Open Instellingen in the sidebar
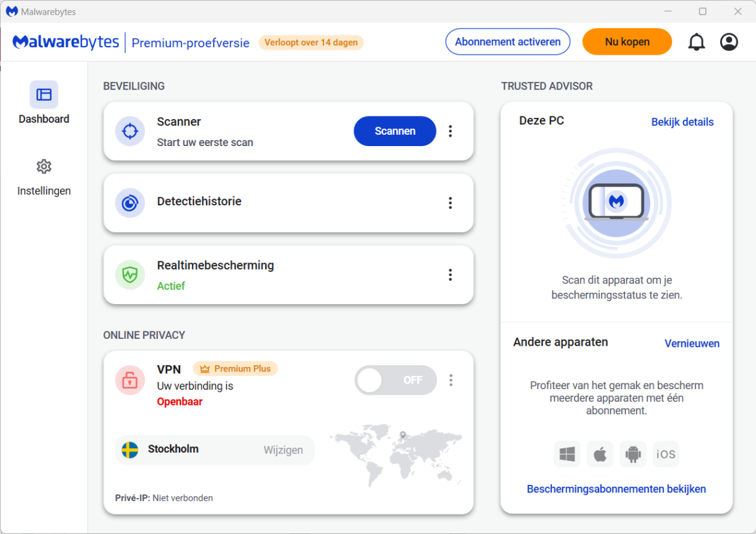The width and height of the screenshot is (756, 534). tap(44, 177)
